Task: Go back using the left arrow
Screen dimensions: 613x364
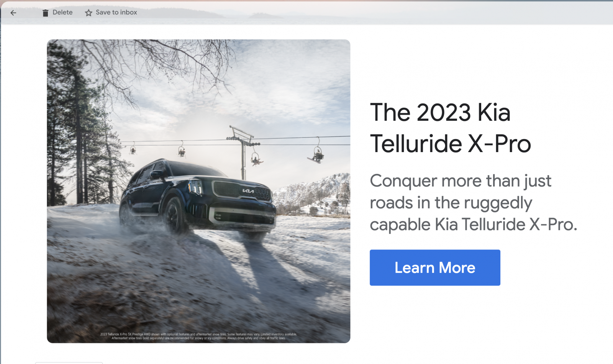Action: tap(13, 13)
